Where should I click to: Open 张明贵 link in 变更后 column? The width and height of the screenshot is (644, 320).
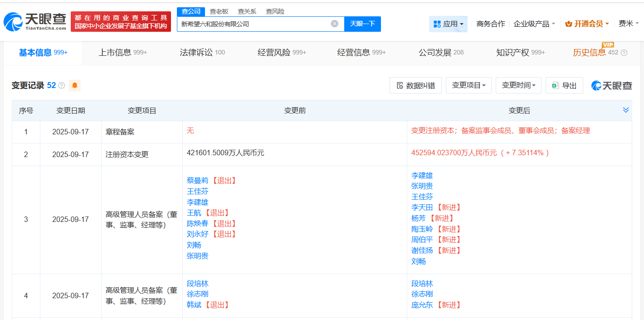(x=422, y=186)
